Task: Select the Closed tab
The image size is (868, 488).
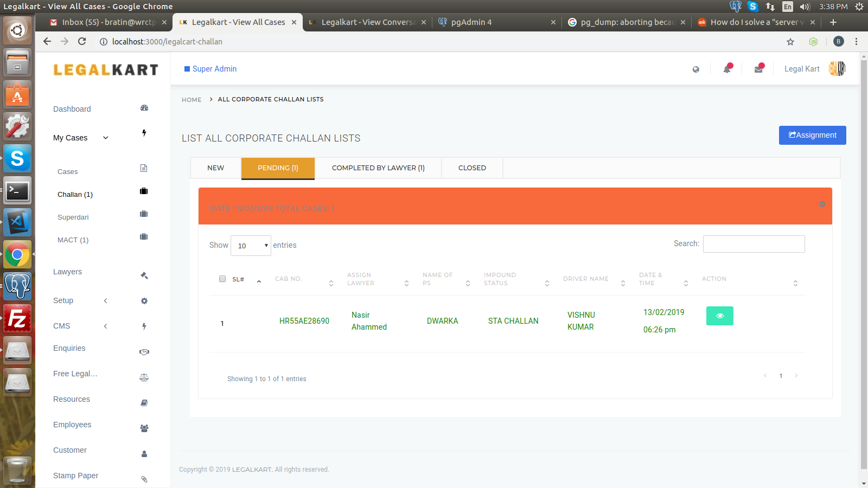Action: point(472,168)
